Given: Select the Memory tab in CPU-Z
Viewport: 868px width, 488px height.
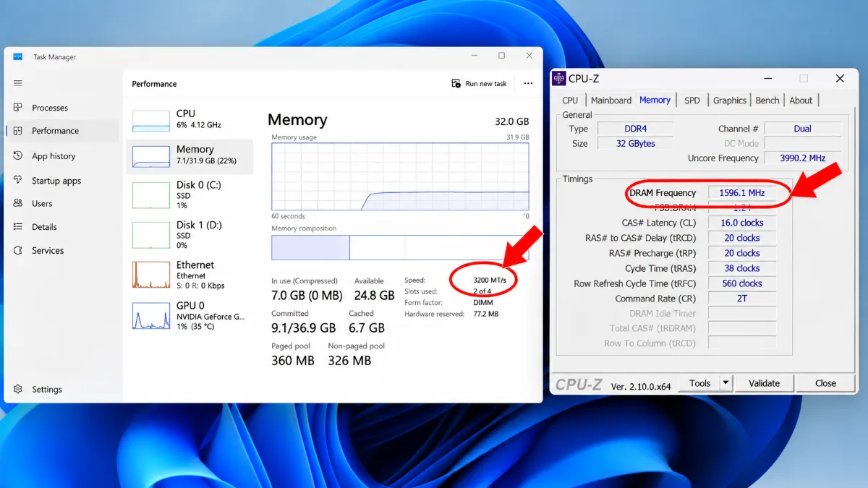Looking at the screenshot, I should (x=655, y=100).
